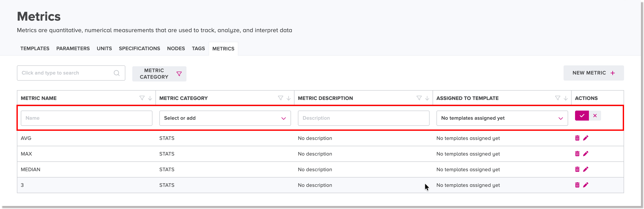Viewport: 644px width, 209px height.
Task: Click the MAX metric name cell
Action: pos(26,154)
